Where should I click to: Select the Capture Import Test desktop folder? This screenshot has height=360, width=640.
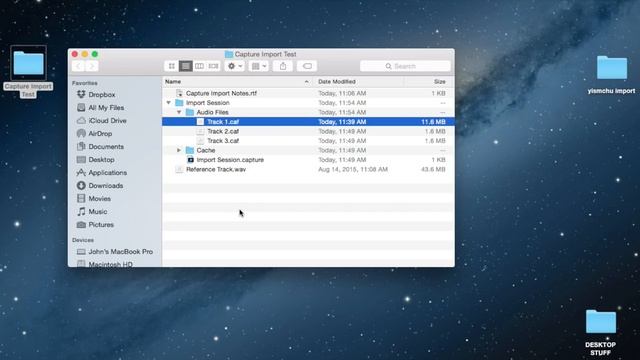[28, 71]
